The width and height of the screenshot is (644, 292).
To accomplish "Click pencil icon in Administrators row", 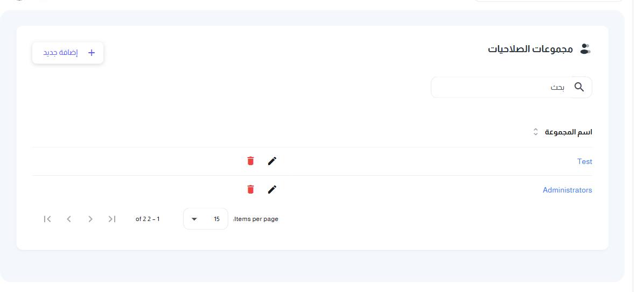I will coord(272,189).
